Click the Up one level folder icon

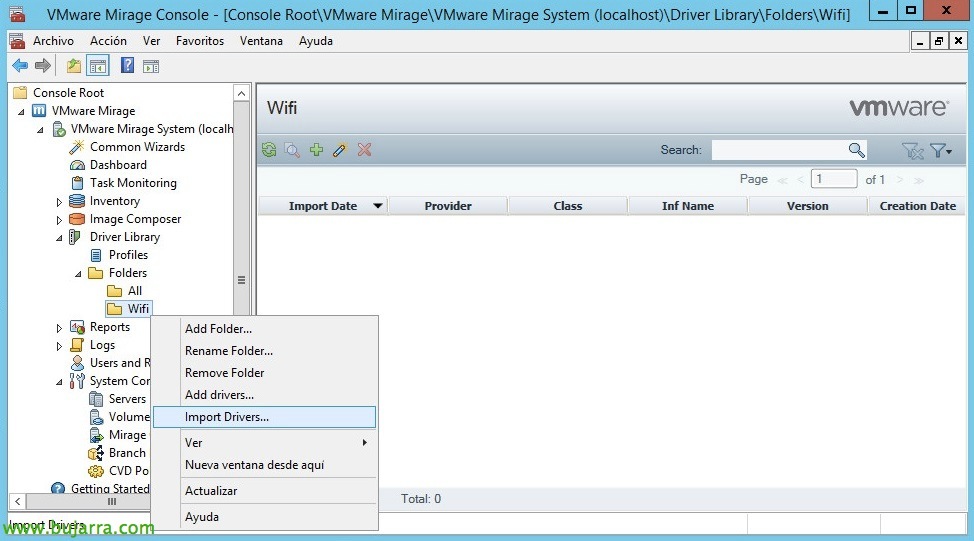click(74, 65)
